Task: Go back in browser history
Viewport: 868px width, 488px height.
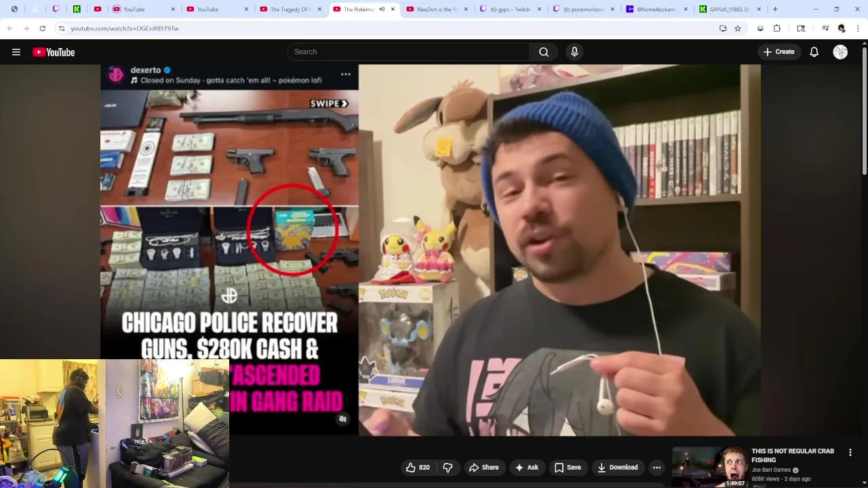Action: tap(9, 28)
